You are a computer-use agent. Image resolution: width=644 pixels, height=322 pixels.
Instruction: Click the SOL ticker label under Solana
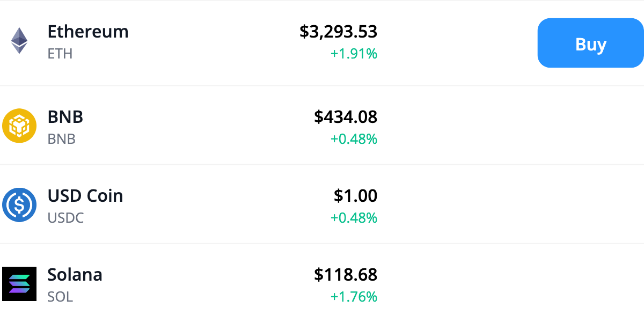60,296
